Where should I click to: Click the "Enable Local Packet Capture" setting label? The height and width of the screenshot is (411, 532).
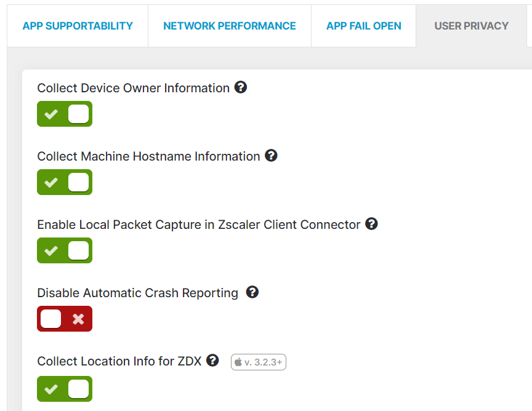click(198, 225)
